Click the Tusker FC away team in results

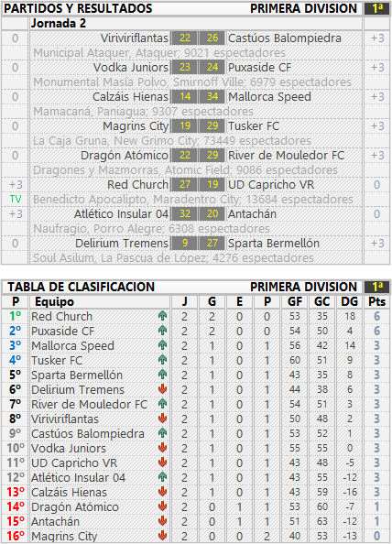(254, 126)
